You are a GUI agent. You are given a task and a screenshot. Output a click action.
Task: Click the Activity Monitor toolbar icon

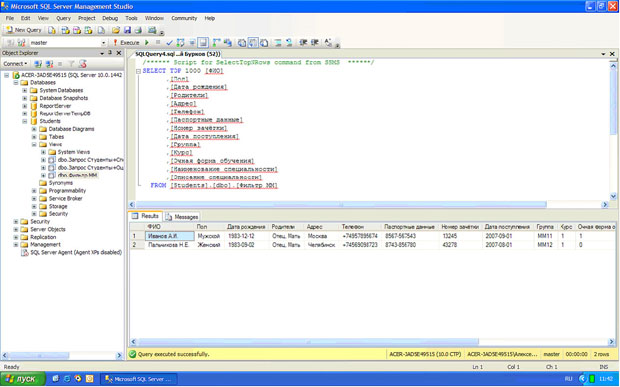pyautogui.click(x=152, y=30)
